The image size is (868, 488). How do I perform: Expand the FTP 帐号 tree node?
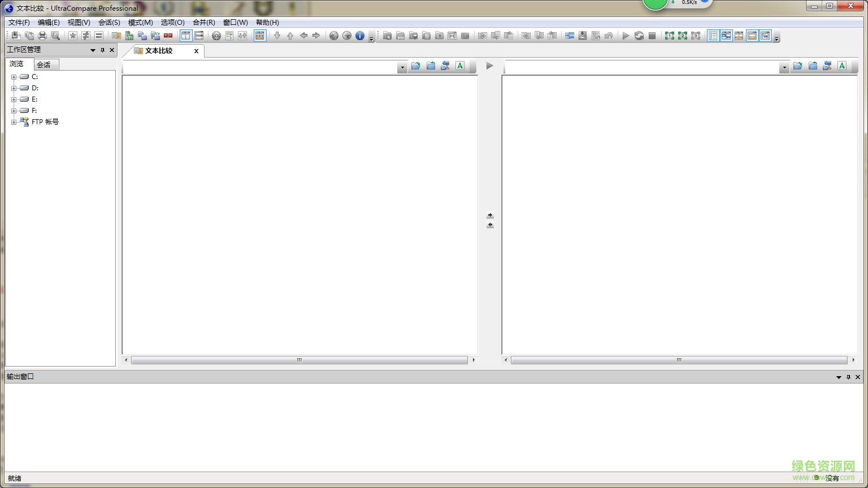click(x=14, y=122)
